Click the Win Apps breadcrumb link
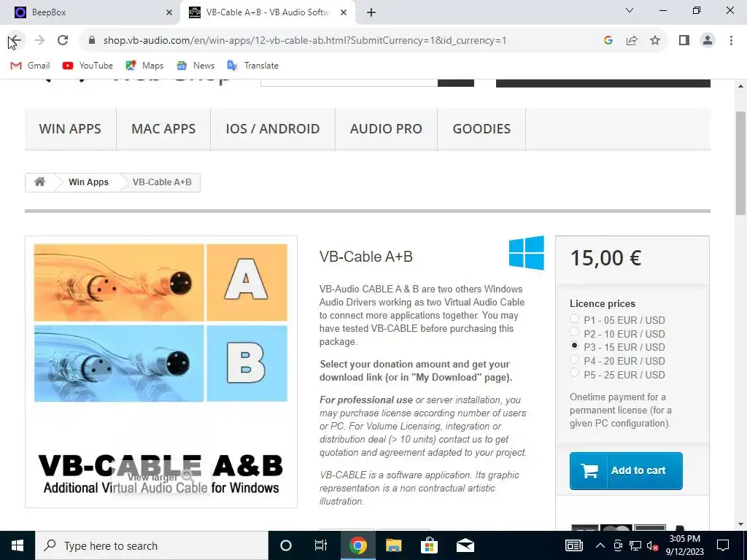Image resolution: width=747 pixels, height=560 pixels. [x=88, y=182]
